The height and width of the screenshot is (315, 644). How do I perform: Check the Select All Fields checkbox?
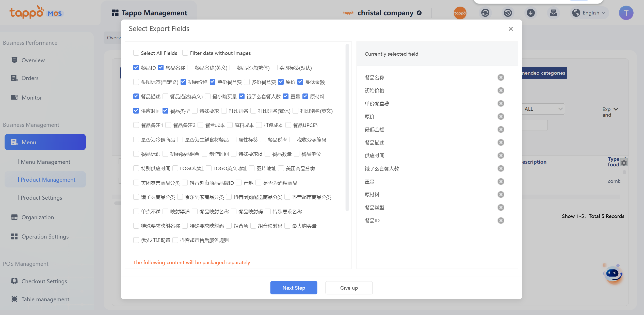click(136, 53)
